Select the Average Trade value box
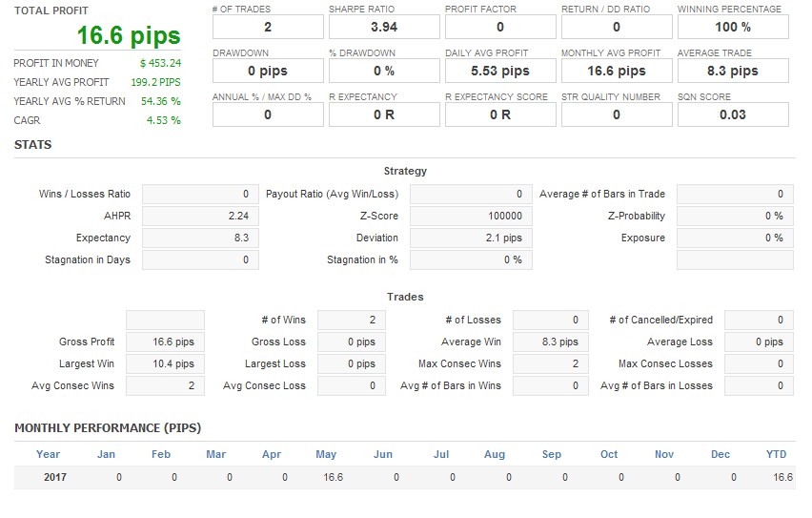Viewport: 812px width, 518px height. pyautogui.click(x=732, y=71)
